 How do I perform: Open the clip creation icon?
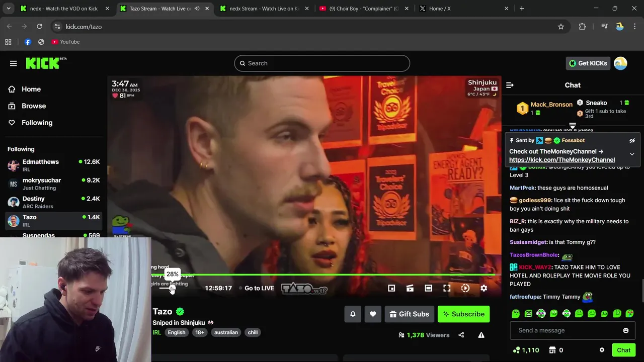coord(410,288)
